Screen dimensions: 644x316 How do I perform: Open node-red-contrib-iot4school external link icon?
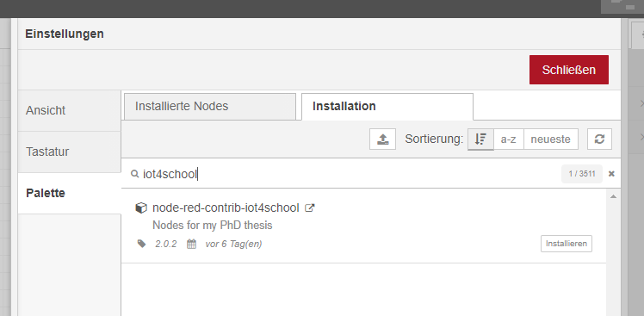(309, 208)
